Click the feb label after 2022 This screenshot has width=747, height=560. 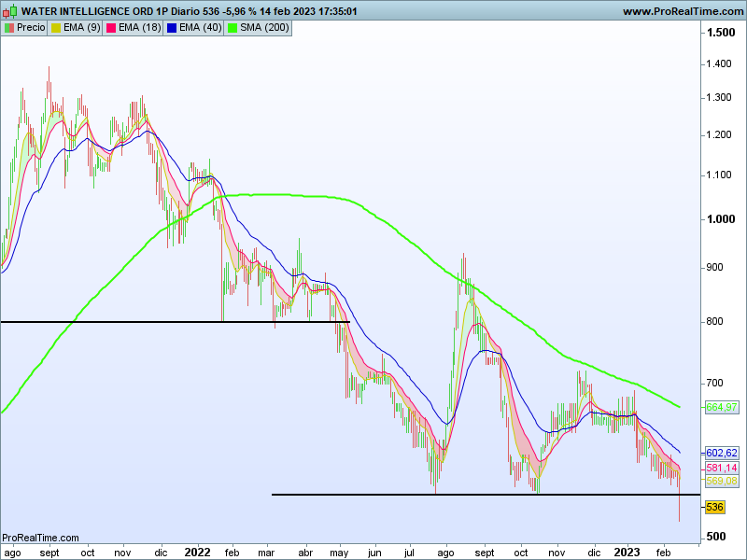click(x=232, y=553)
